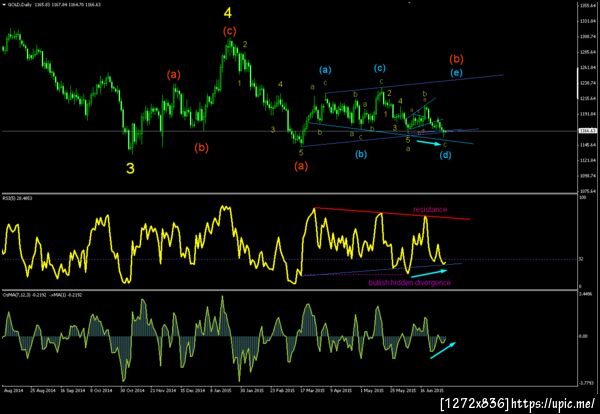Click date label 23 Feb 2015
Image resolution: width=600 pixels, height=414 pixels.
pyautogui.click(x=281, y=391)
